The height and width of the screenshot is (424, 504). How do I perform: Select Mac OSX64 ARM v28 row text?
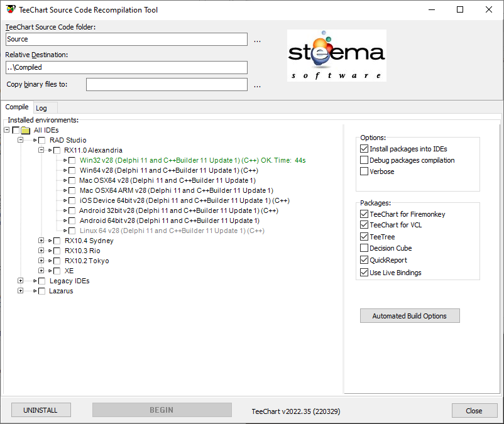177,190
